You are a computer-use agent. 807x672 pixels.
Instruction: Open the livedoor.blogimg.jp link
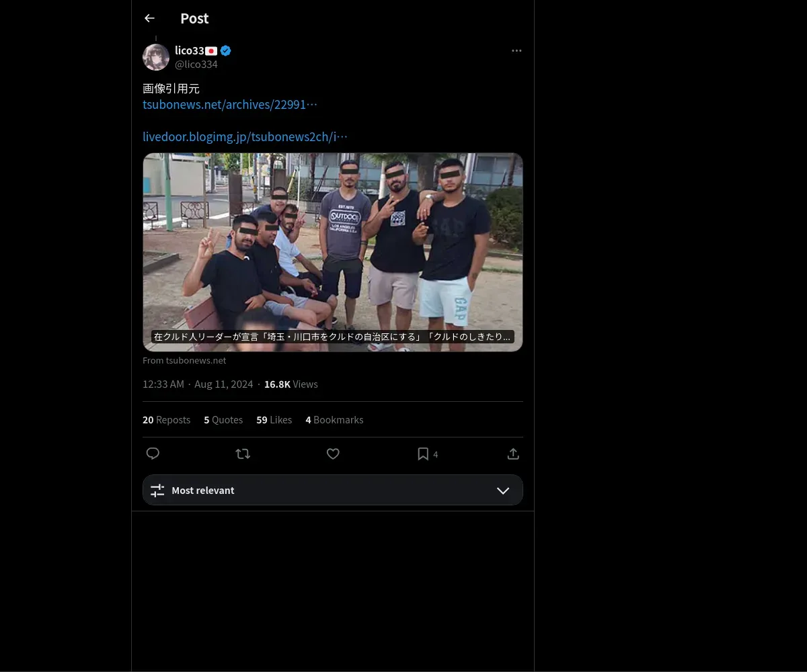click(x=245, y=136)
